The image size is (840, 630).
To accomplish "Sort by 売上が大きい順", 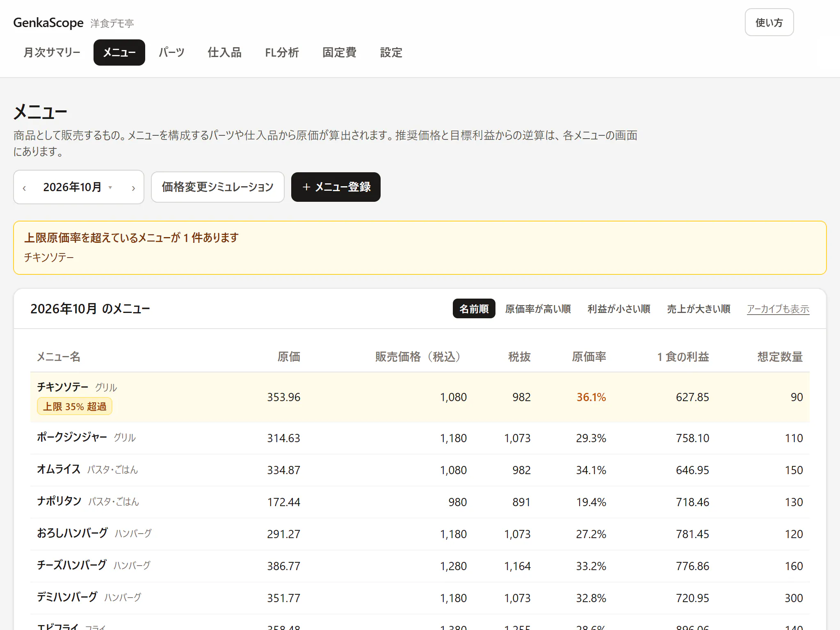I will [x=698, y=308].
